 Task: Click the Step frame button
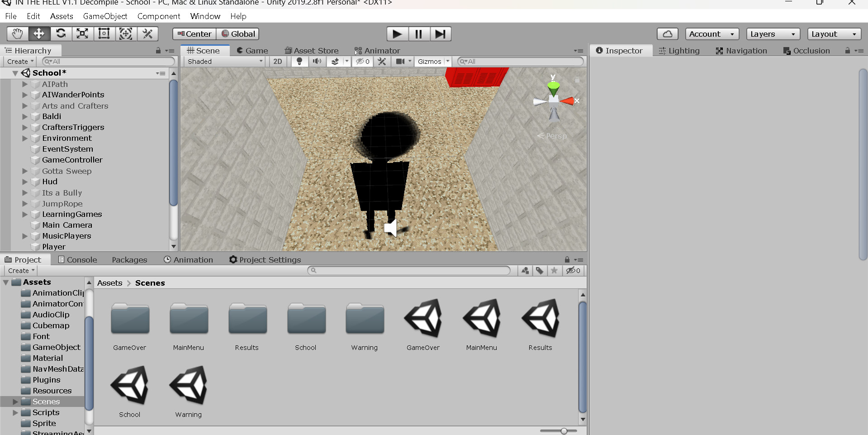[x=440, y=33]
